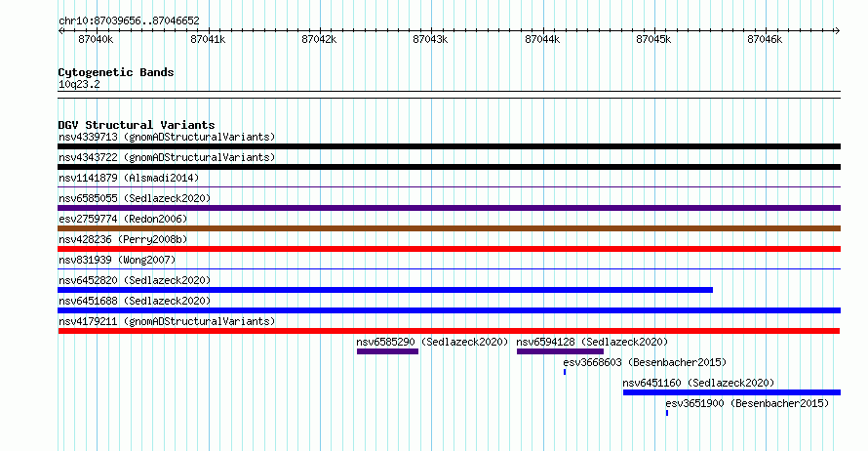
Task: Click the nsv4339713 gnomADStructuralVariants label
Action: (x=167, y=137)
